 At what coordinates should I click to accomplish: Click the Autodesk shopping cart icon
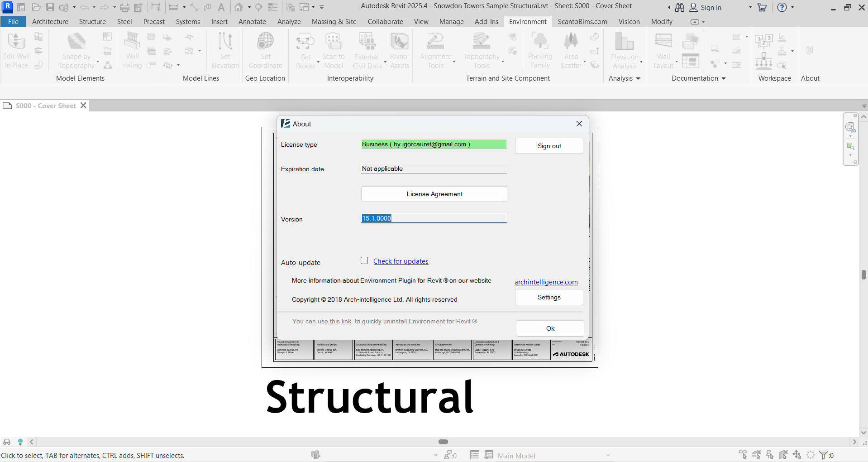[762, 7]
